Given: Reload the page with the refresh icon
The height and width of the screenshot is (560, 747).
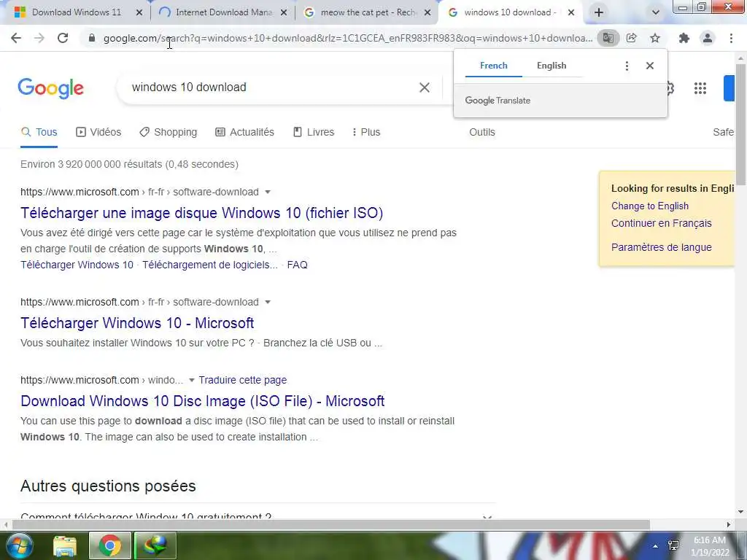Looking at the screenshot, I should (x=63, y=38).
